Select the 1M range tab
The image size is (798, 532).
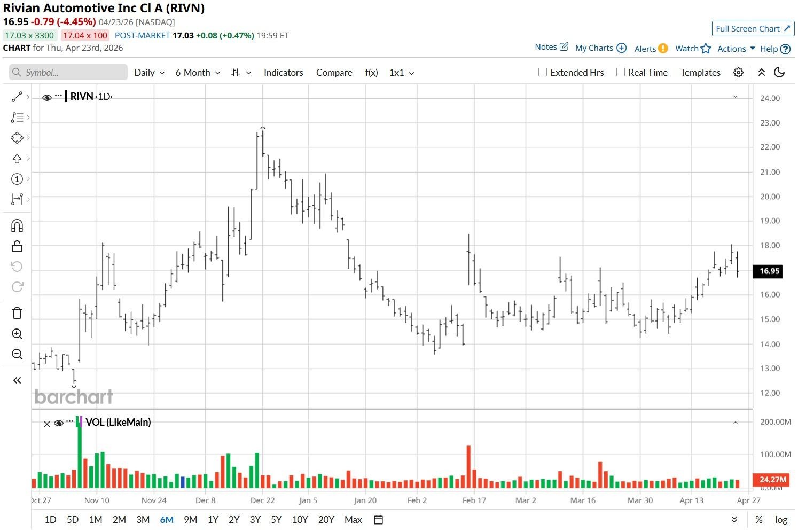point(96,520)
